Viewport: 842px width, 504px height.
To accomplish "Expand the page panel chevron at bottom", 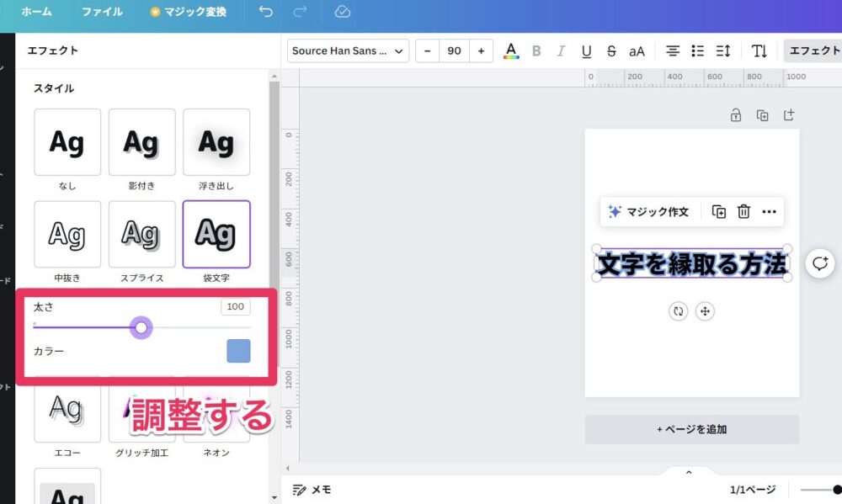I will tap(689, 473).
